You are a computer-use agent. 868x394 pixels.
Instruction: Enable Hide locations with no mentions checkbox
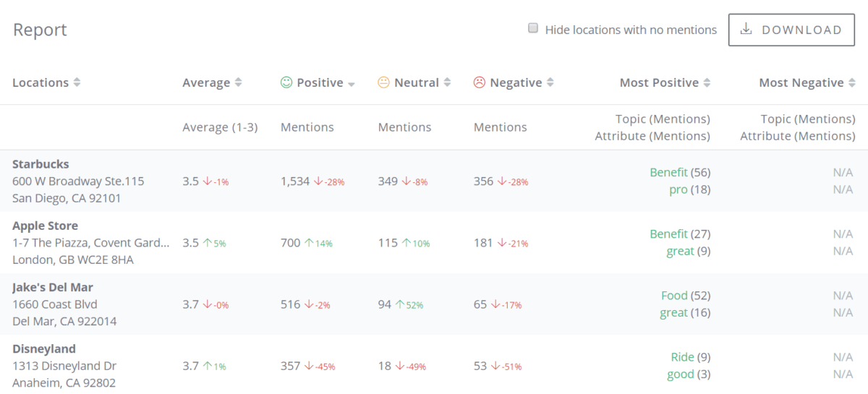533,29
